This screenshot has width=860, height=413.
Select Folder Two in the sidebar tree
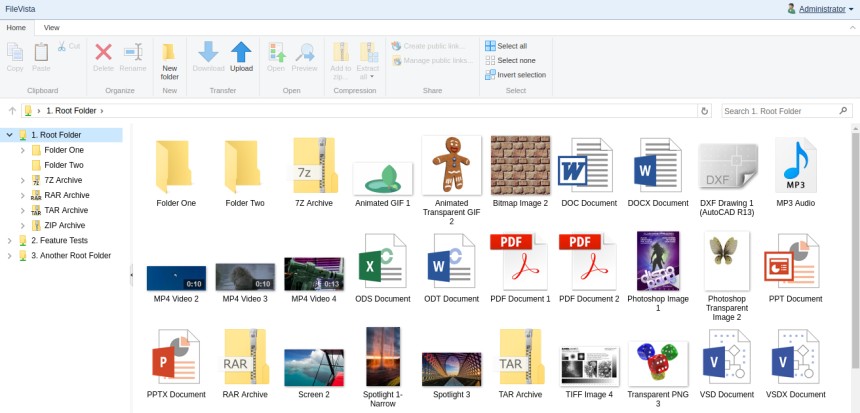click(63, 165)
